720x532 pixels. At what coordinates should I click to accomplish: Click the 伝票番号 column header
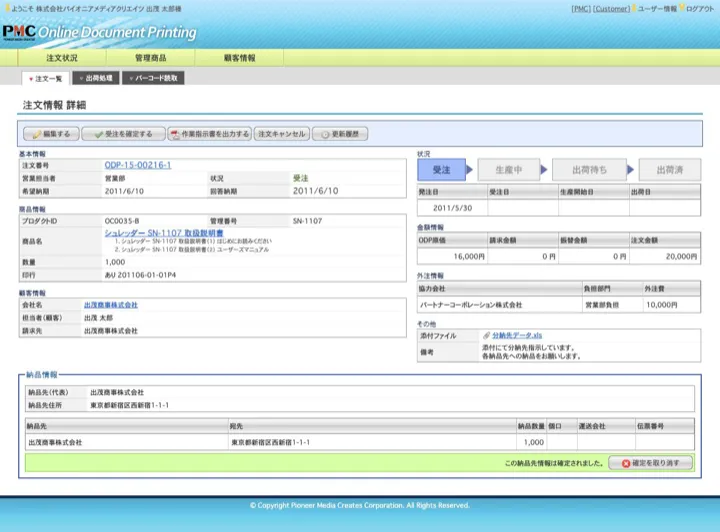click(x=664, y=426)
